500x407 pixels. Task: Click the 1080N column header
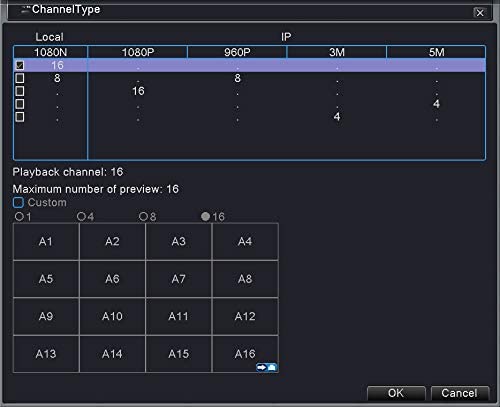click(51, 52)
